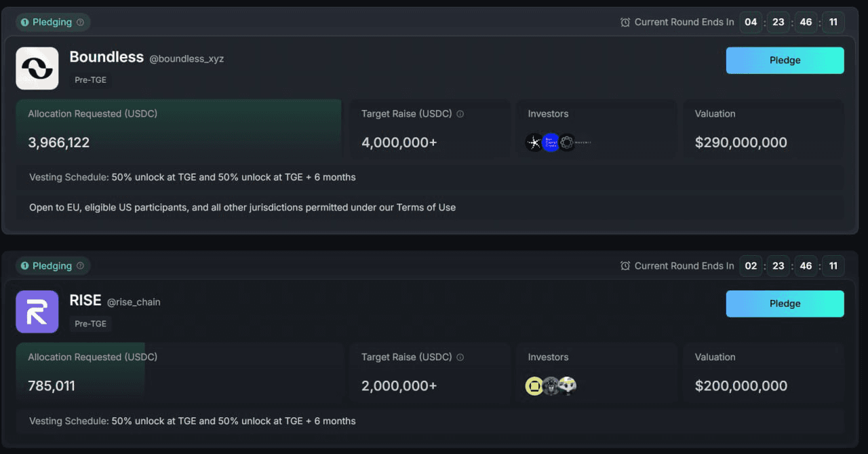868x454 pixels.
Task: Select third RISE investor logo
Action: [568, 386]
